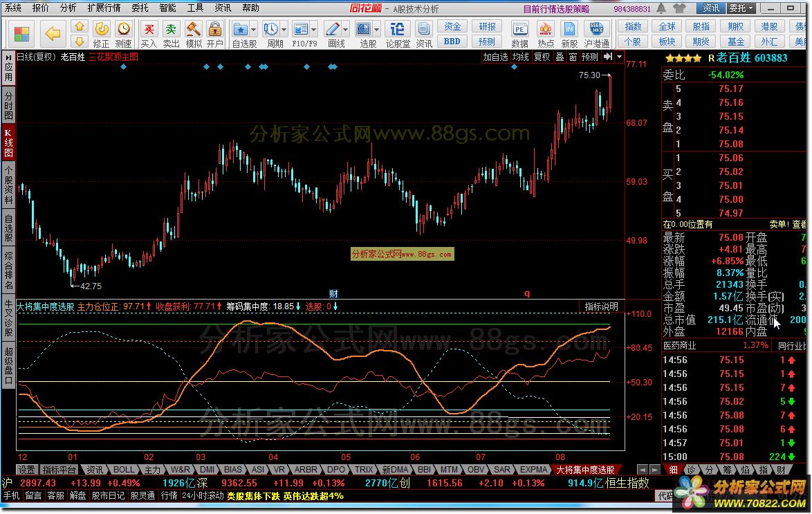
Task: Expand the 画线 drawing dropdown arrow
Action: tap(345, 29)
